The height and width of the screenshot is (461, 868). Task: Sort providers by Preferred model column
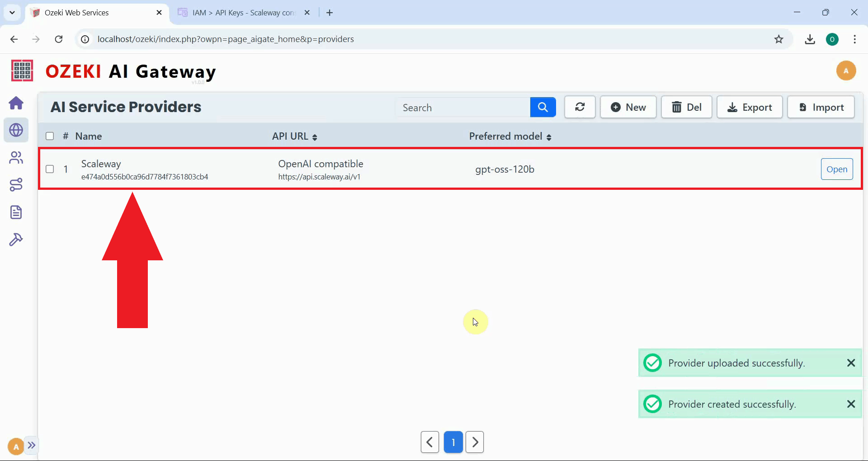click(x=550, y=136)
